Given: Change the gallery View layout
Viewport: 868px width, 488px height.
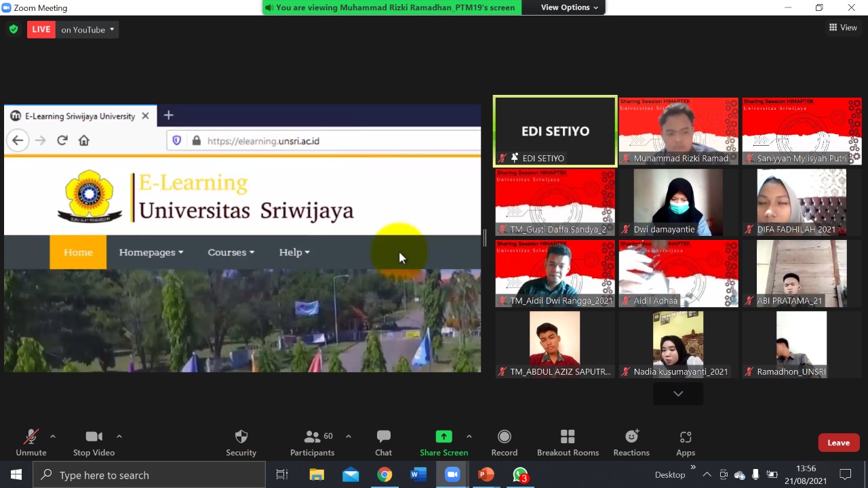Looking at the screenshot, I should [x=843, y=28].
